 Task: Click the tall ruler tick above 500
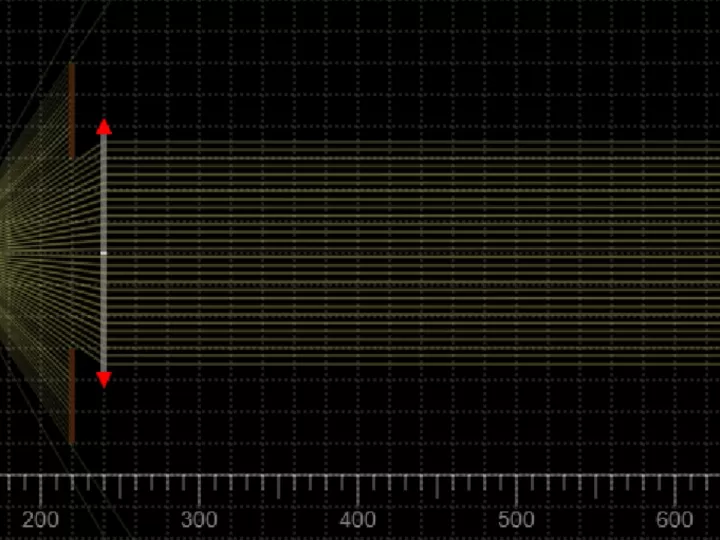[516, 490]
